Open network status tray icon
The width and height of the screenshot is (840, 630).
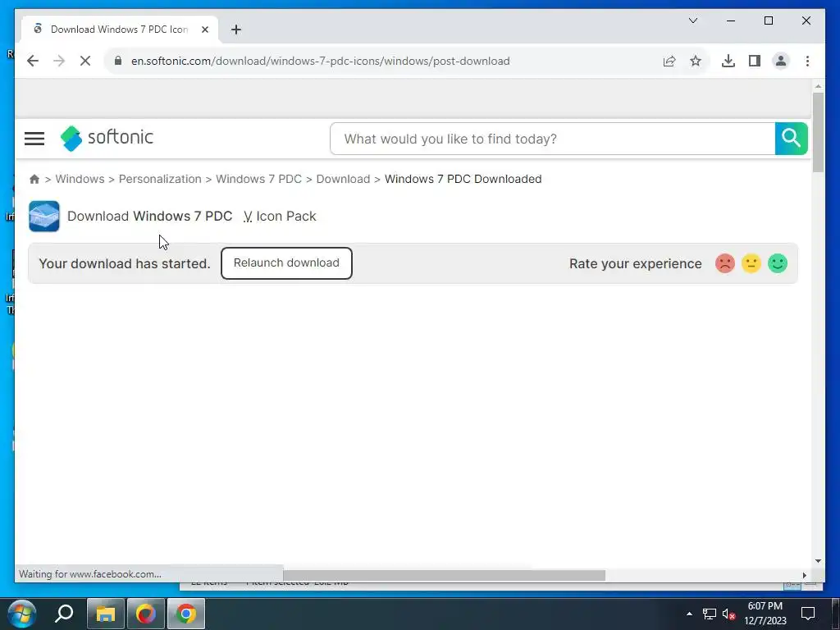coord(710,614)
